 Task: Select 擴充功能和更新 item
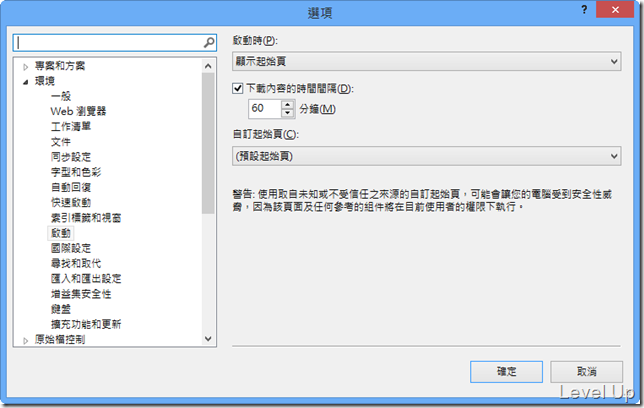[86, 324]
